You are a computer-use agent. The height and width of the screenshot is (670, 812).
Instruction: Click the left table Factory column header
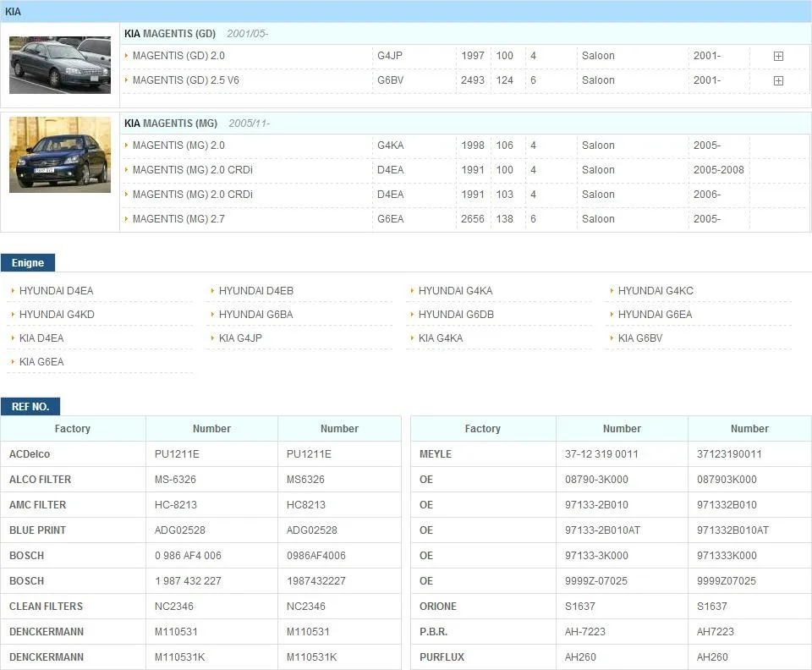73,429
